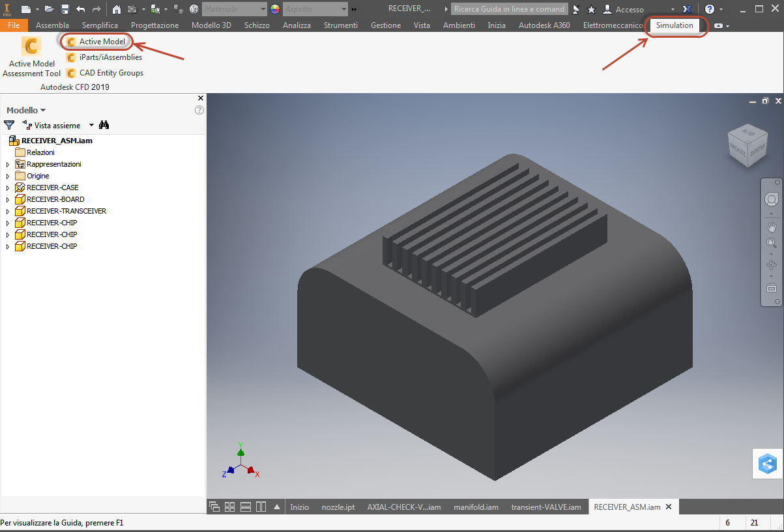Redo the last undone action
The height and width of the screenshot is (532, 784).
(x=96, y=9)
